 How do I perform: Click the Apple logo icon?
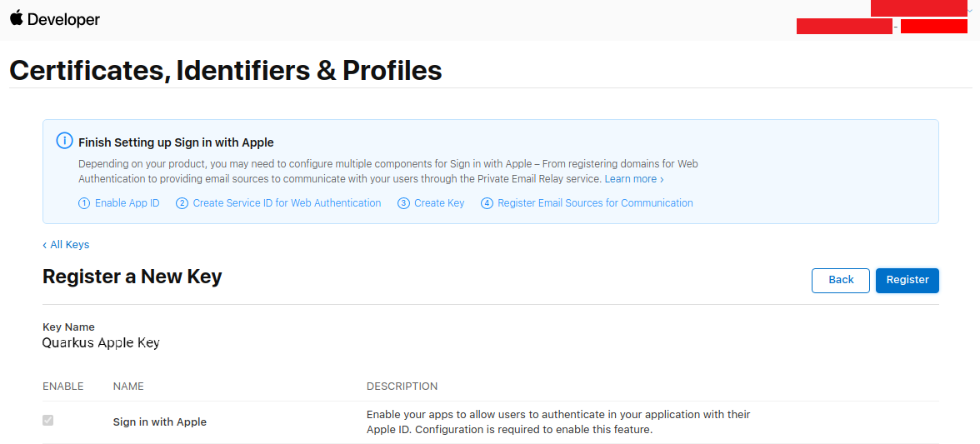(x=17, y=18)
